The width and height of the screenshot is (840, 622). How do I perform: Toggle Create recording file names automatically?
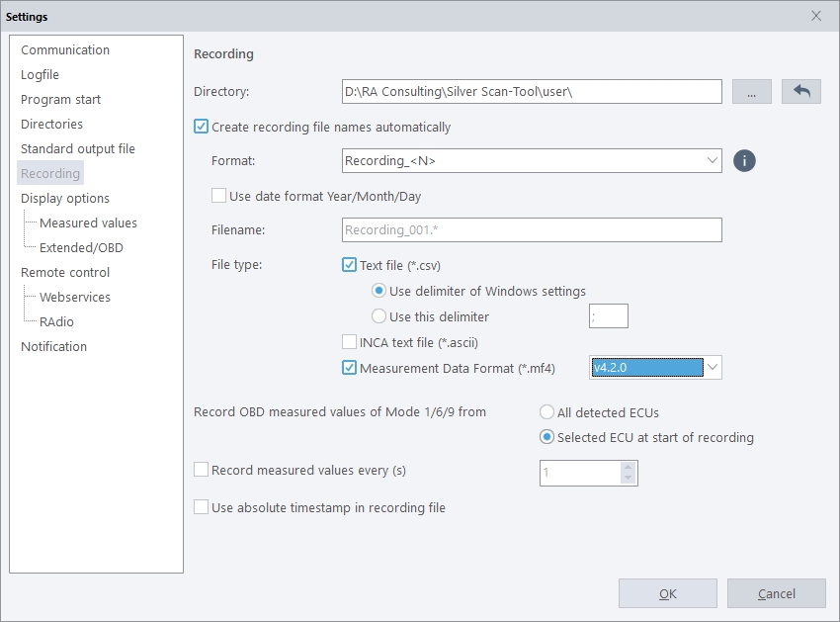coord(202,127)
